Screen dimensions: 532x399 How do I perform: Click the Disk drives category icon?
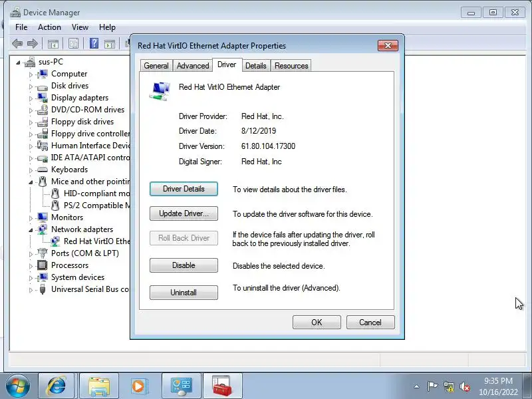43,86
